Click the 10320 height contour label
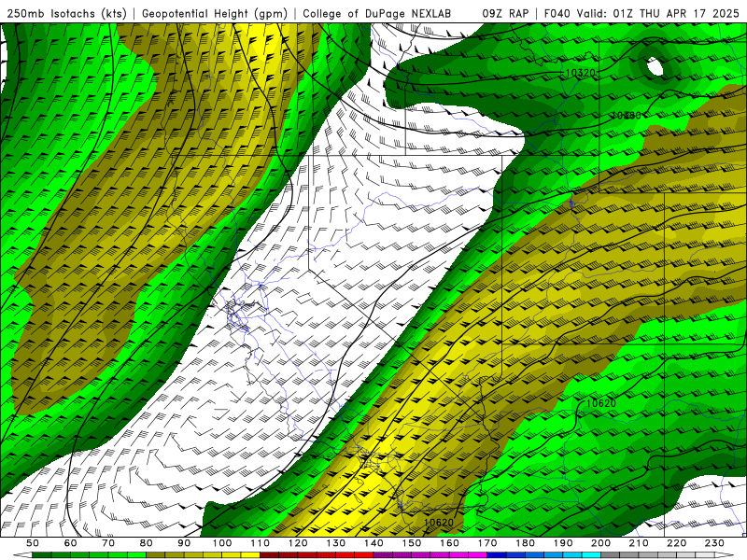The image size is (747, 560). (580, 73)
